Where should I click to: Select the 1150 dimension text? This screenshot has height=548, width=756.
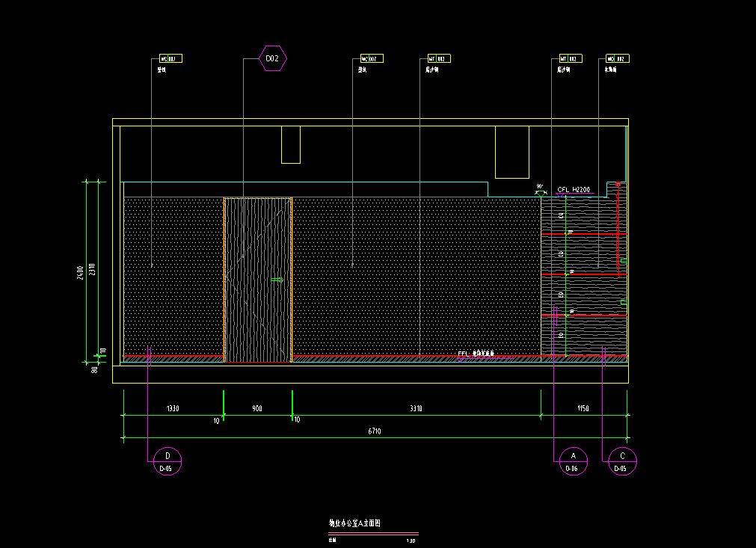pos(583,408)
